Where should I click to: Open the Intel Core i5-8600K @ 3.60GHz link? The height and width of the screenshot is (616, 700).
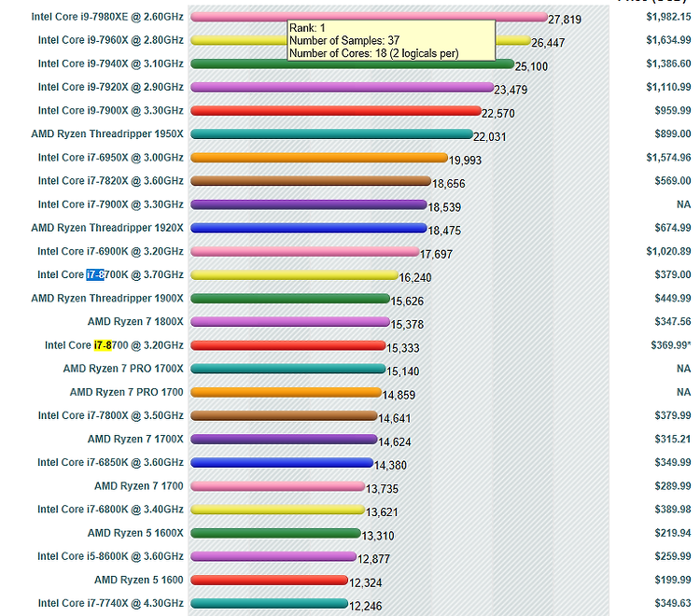tap(110, 556)
